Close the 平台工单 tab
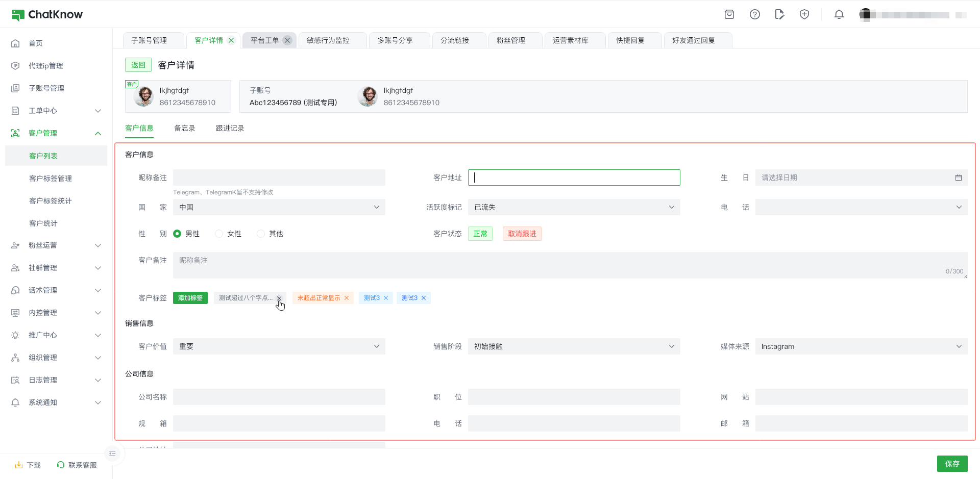This screenshot has width=980, height=479. pos(287,40)
